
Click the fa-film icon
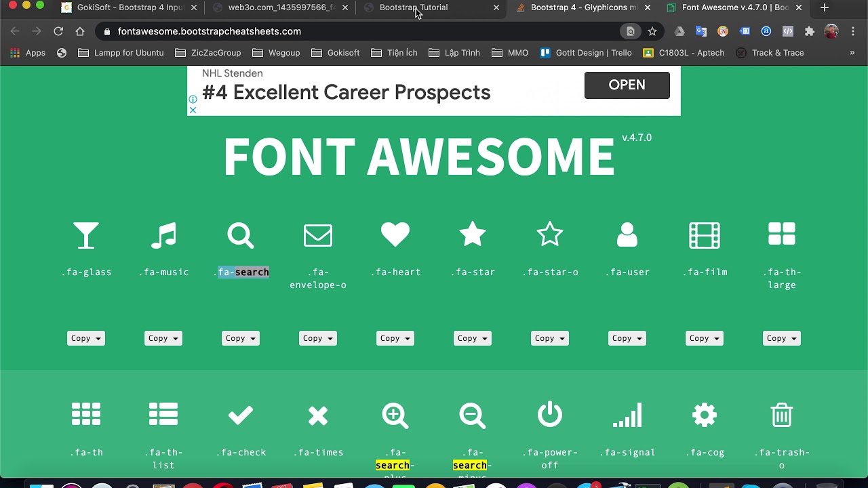click(x=705, y=235)
